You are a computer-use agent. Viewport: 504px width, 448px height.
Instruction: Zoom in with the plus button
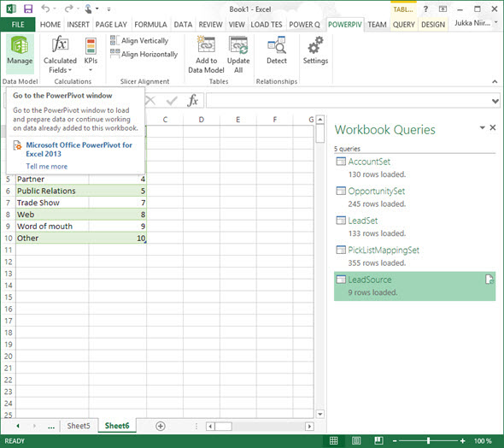[x=462, y=440]
